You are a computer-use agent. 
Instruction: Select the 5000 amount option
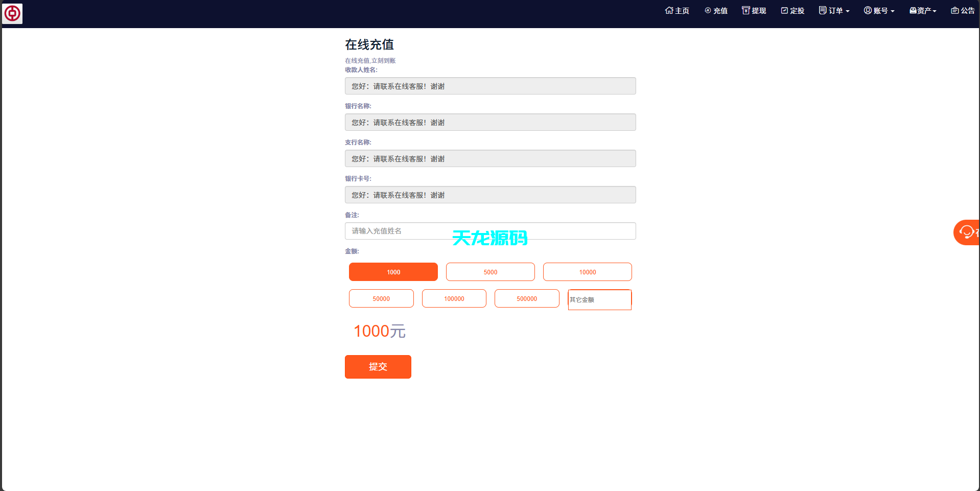click(490, 271)
